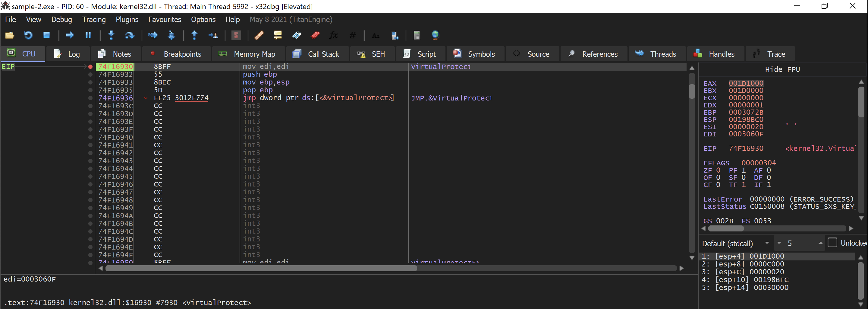The image size is (868, 309).
Task: Open the Plugins menu
Action: pyautogui.click(x=127, y=20)
